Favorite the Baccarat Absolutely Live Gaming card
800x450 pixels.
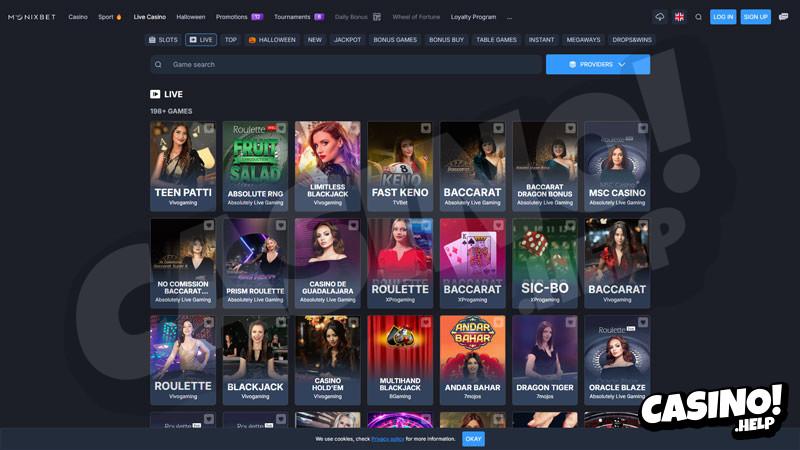click(x=498, y=128)
